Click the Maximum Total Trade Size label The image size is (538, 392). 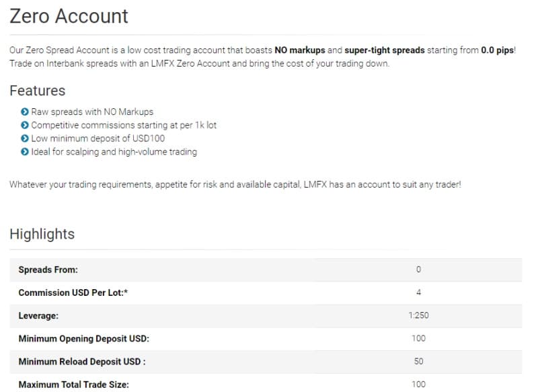(74, 385)
